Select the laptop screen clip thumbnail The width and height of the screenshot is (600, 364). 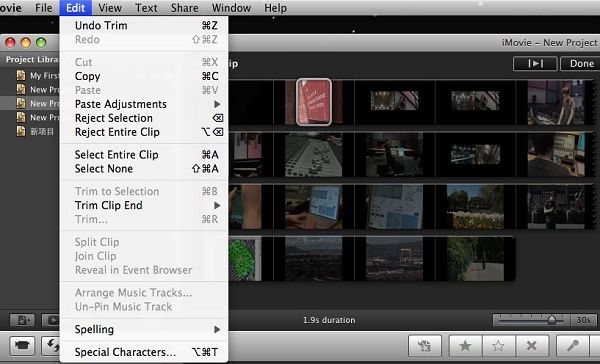[x=314, y=207]
